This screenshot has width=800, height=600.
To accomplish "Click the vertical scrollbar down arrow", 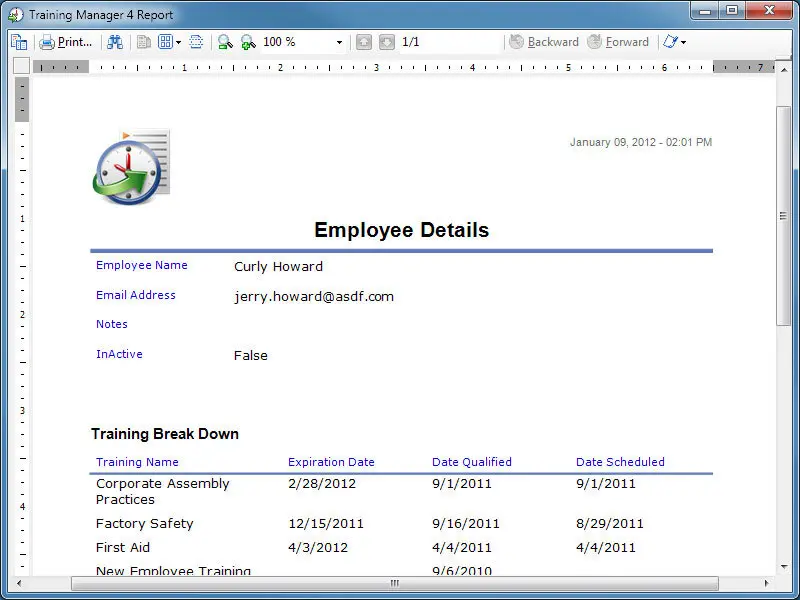I will coord(784,567).
